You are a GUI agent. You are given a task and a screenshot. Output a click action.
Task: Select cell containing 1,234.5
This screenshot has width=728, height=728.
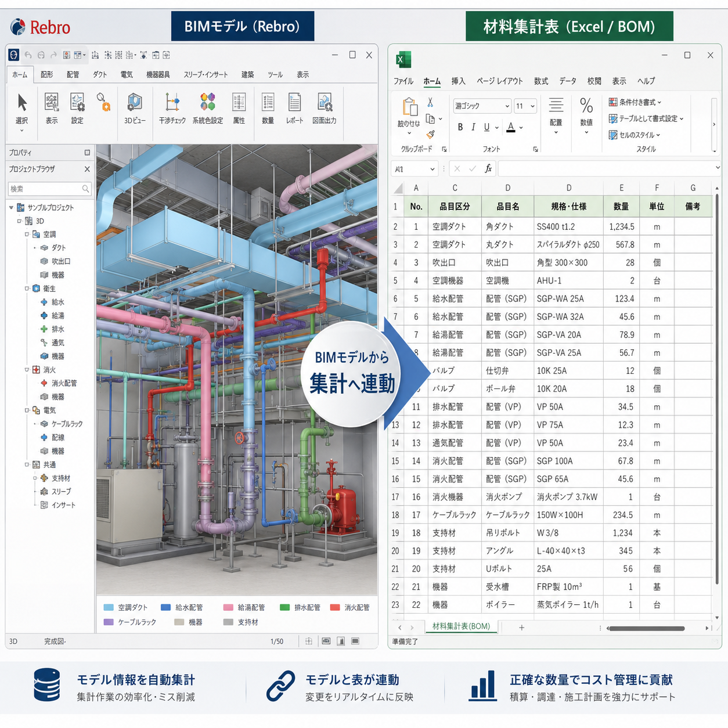(x=621, y=226)
